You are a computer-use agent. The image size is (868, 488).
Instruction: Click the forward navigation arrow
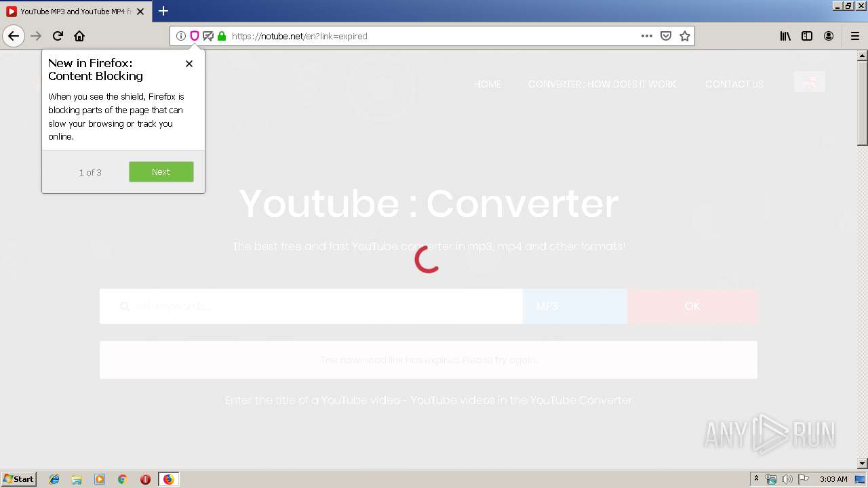(36, 36)
